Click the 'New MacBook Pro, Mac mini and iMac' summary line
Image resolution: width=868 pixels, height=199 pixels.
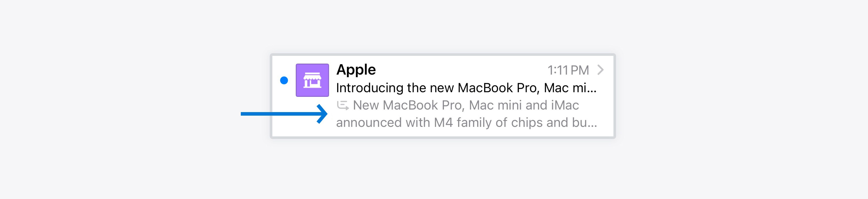click(466, 105)
